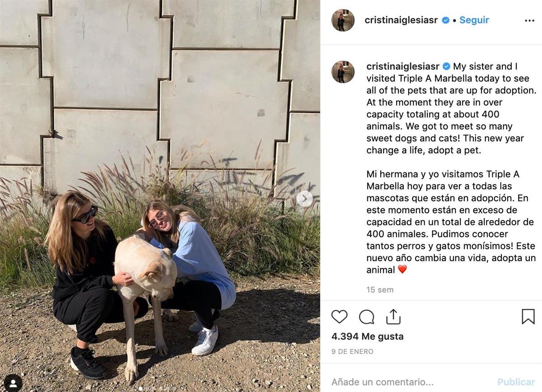542x392 pixels.
Task: View who liked via 4.394 Me gusta
Action: pos(367,337)
